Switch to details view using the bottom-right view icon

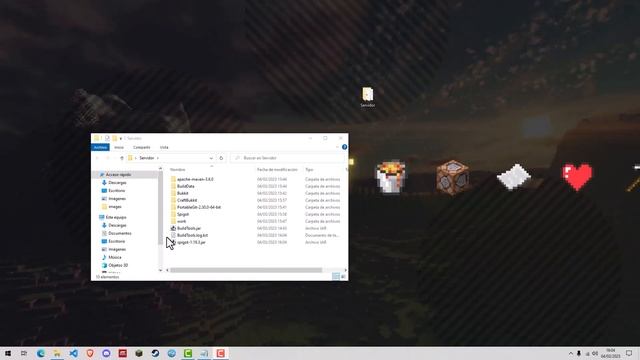coord(336,276)
